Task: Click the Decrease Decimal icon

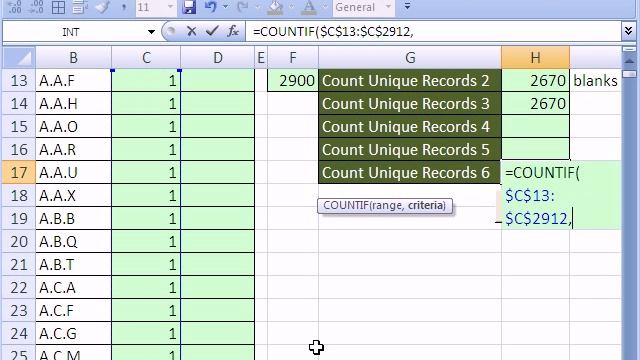Action: 37,7
